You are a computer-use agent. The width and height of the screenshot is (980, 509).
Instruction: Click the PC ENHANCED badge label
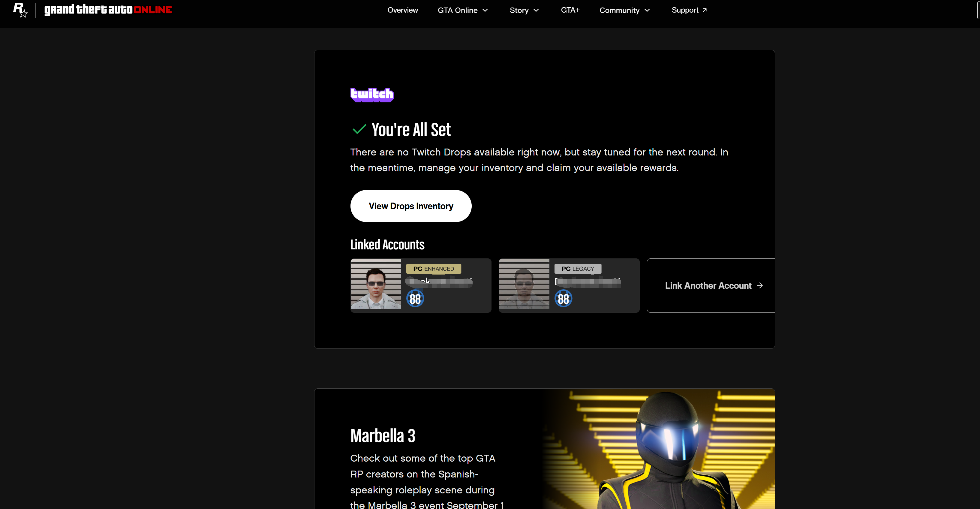(x=434, y=269)
